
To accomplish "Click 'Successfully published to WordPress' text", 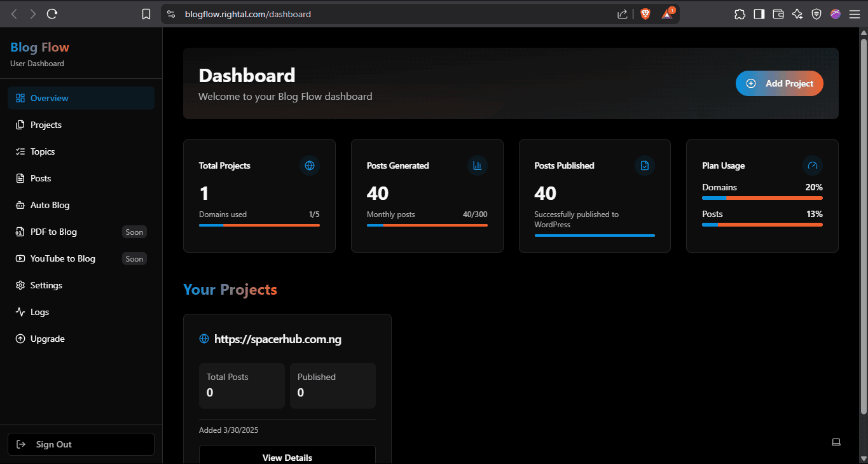I will point(577,220).
